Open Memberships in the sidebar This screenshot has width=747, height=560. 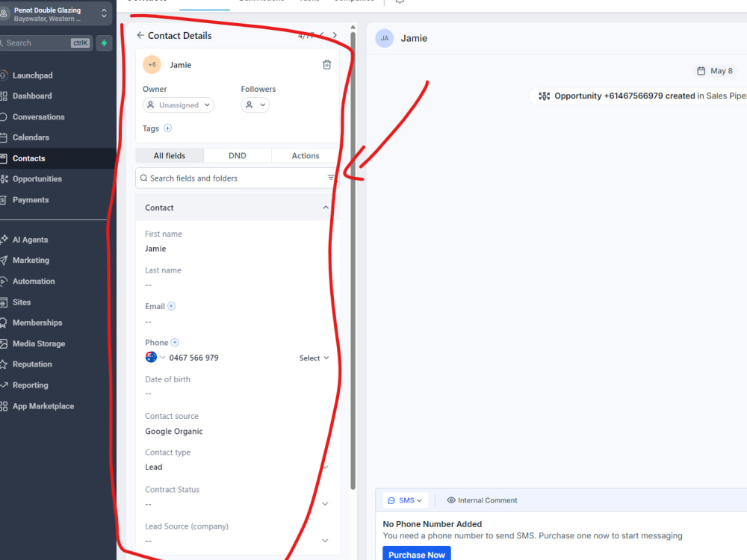[37, 323]
